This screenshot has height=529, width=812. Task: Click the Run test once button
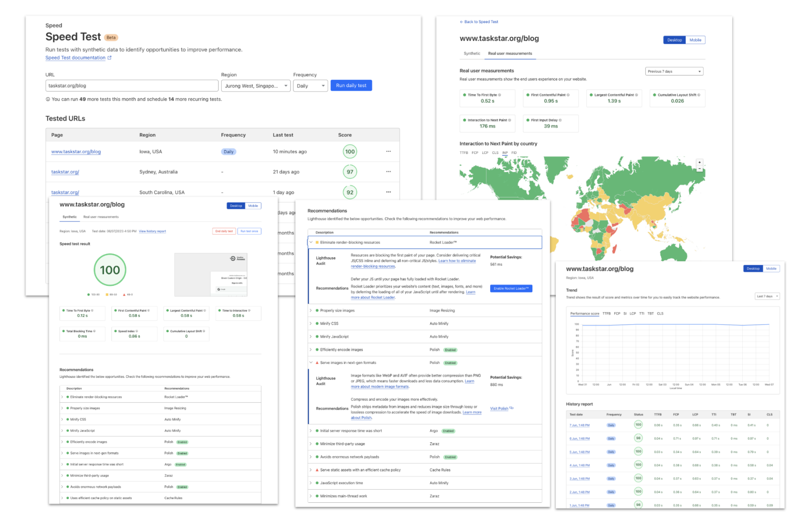click(250, 231)
